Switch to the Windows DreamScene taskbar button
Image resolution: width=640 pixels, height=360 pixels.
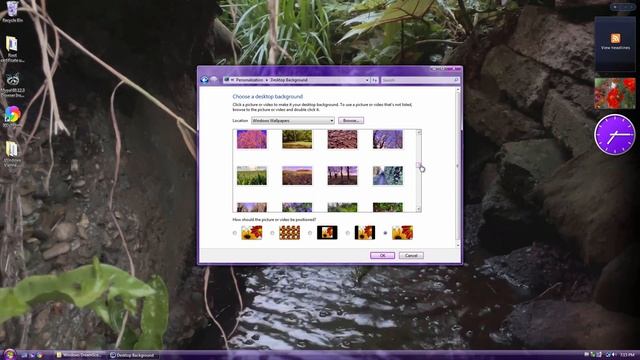tap(80, 355)
